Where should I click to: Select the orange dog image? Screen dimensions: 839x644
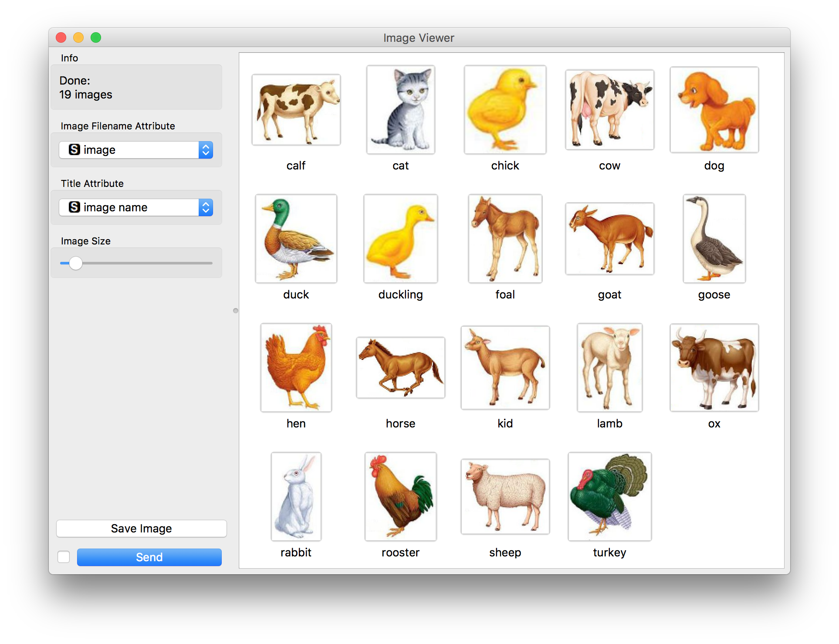714,110
